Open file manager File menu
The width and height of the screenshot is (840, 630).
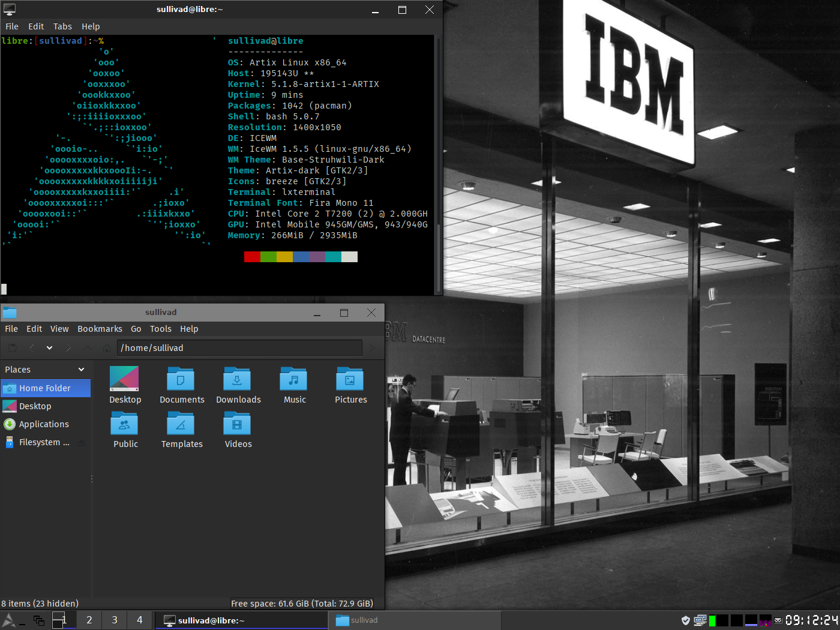[11, 329]
